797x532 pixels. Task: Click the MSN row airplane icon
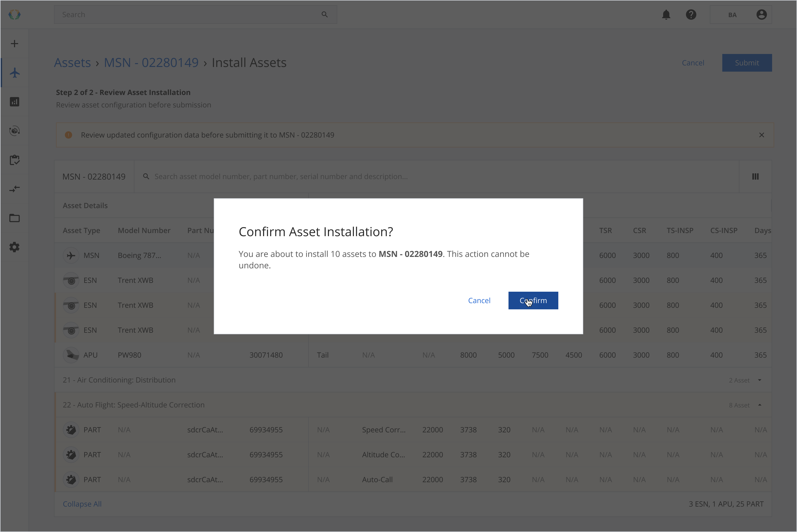coord(71,255)
